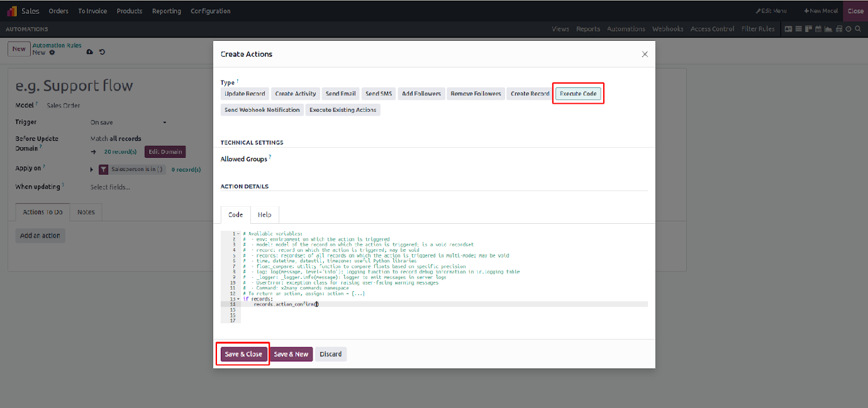
Task: Click the graph view icon in Studio toolbar
Action: point(828,29)
